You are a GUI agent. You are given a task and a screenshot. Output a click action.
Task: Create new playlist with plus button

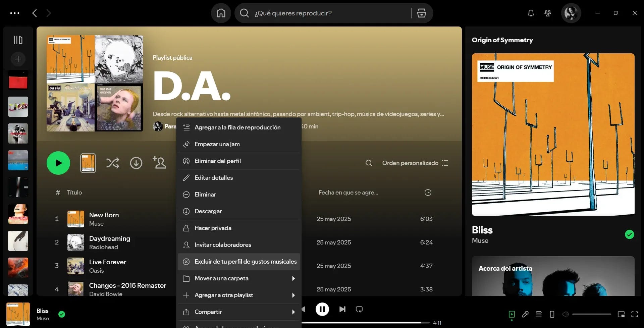[18, 59]
